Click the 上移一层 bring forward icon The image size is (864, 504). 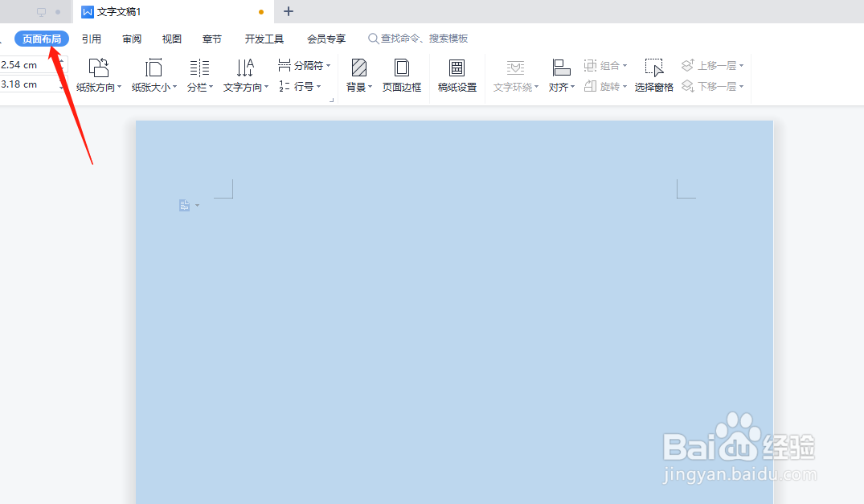coord(687,66)
